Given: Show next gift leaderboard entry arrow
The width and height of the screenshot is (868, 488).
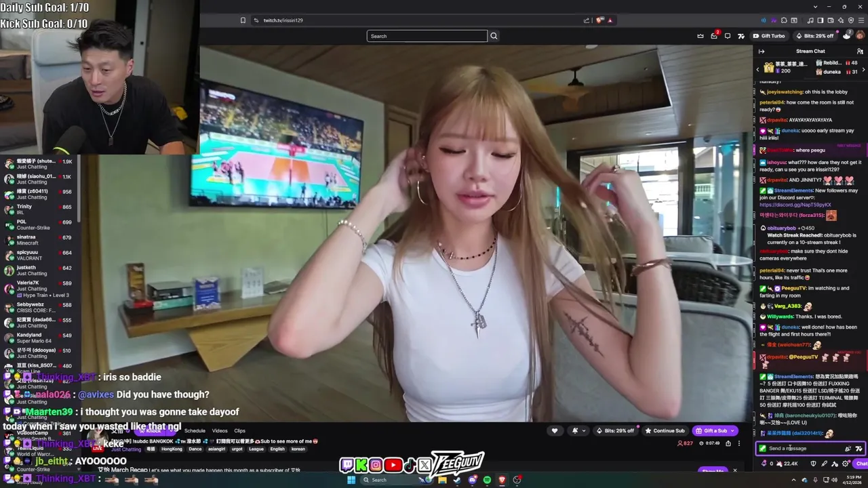Looking at the screenshot, I should pos(864,69).
